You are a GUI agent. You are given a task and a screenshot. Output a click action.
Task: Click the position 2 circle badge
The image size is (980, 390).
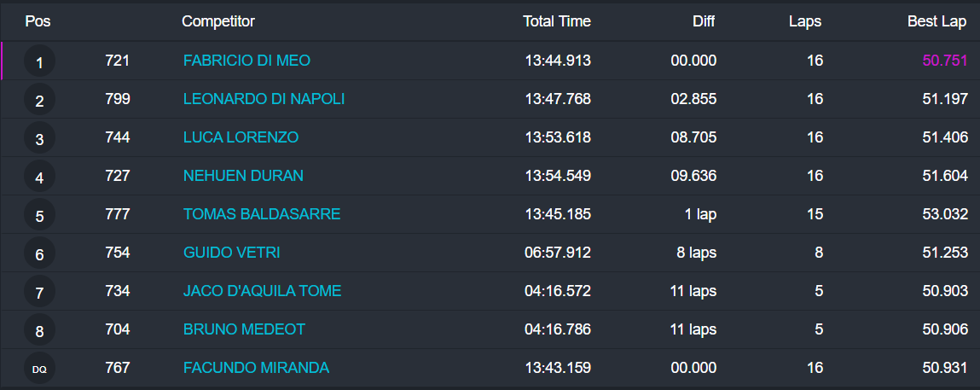(x=39, y=101)
